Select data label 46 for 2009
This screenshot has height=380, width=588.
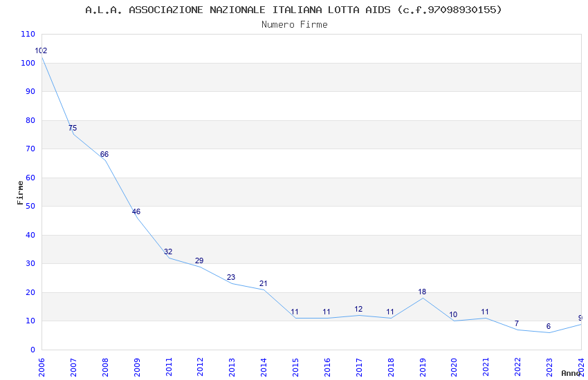(x=136, y=211)
